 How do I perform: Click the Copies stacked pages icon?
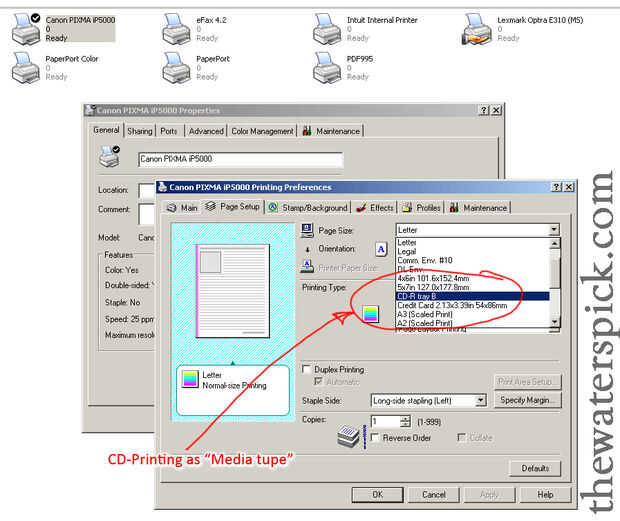click(348, 437)
